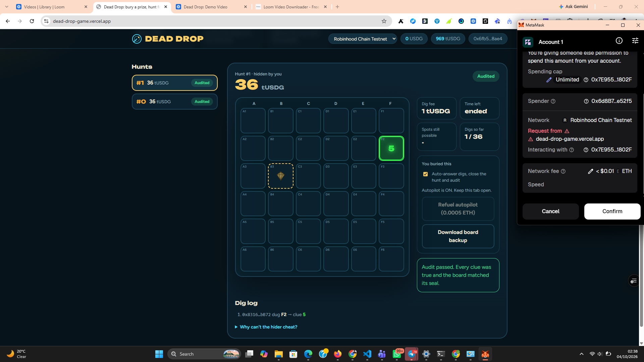Click the Spender help question icon

(x=553, y=101)
